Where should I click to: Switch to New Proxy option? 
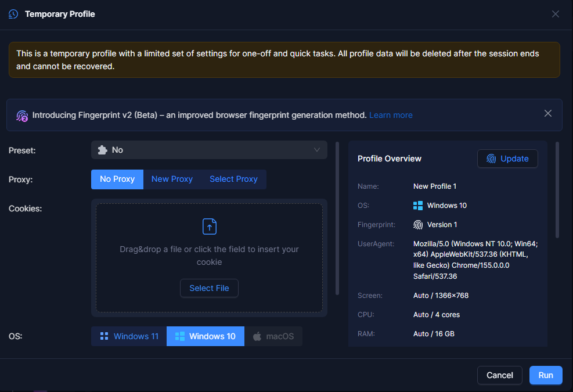click(172, 179)
